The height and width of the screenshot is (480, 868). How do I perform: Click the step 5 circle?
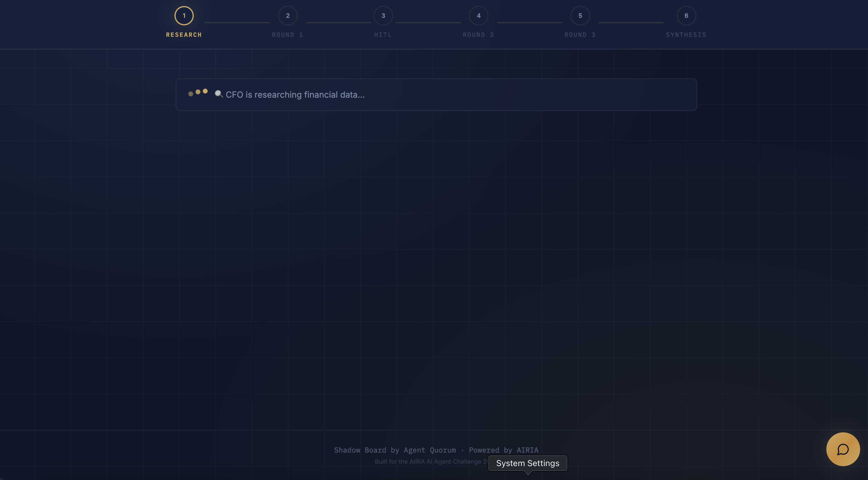click(x=580, y=16)
